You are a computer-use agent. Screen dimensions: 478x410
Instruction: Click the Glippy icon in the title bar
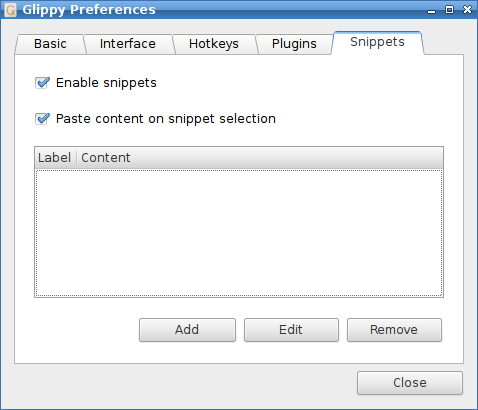point(10,10)
